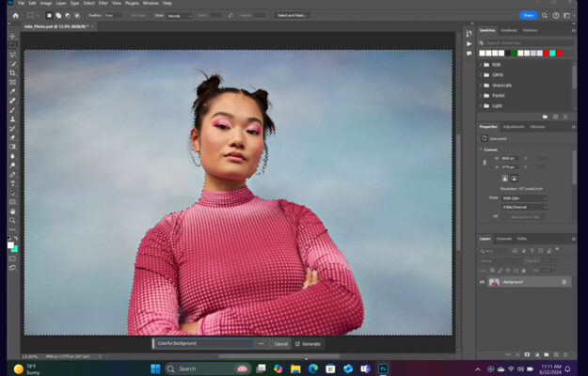Swap foreground and background colors
The width and height of the screenshot is (588, 376).
point(16,238)
